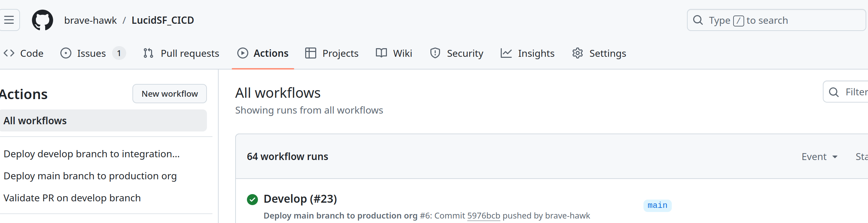868x223 pixels.
Task: Click the Code tab icon
Action: pos(9,53)
